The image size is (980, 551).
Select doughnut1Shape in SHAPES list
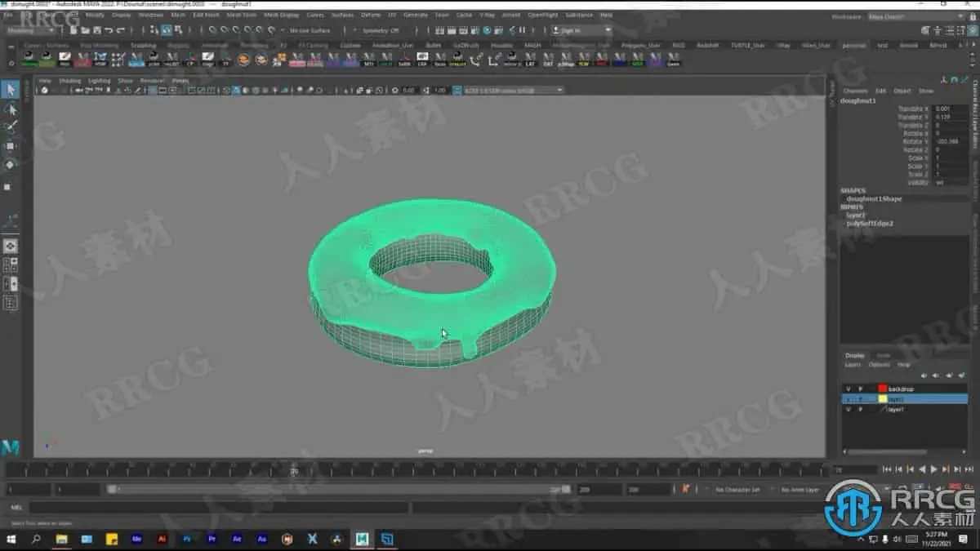tap(874, 198)
